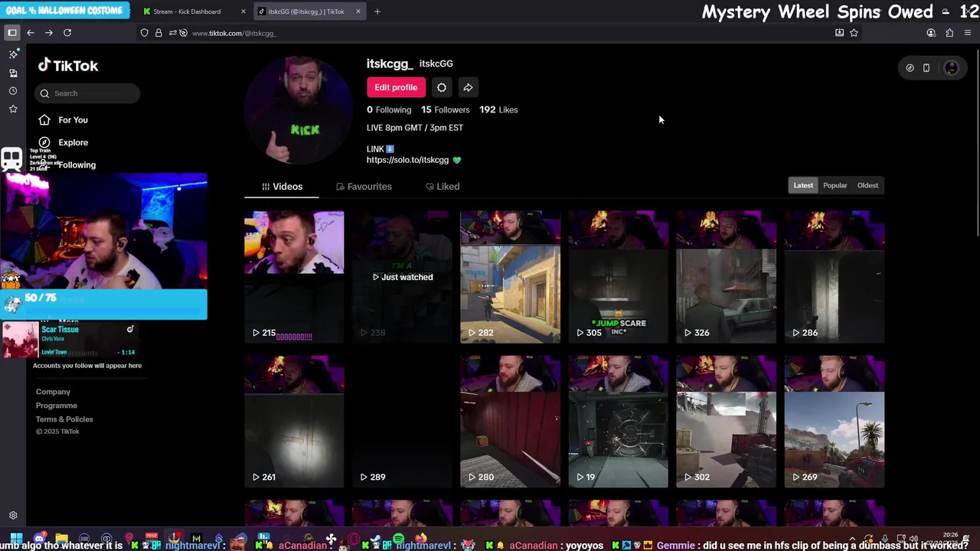Viewport: 980px width, 551px height.
Task: Click the site padlock icon
Action: coord(158,33)
